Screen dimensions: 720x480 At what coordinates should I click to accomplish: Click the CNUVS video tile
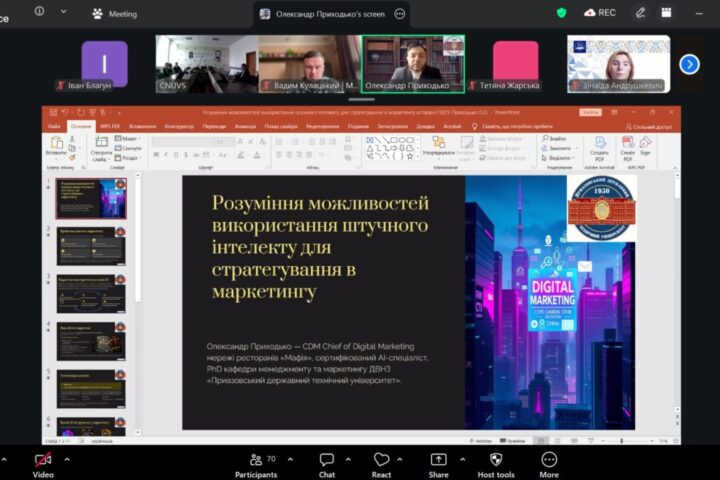coord(206,64)
